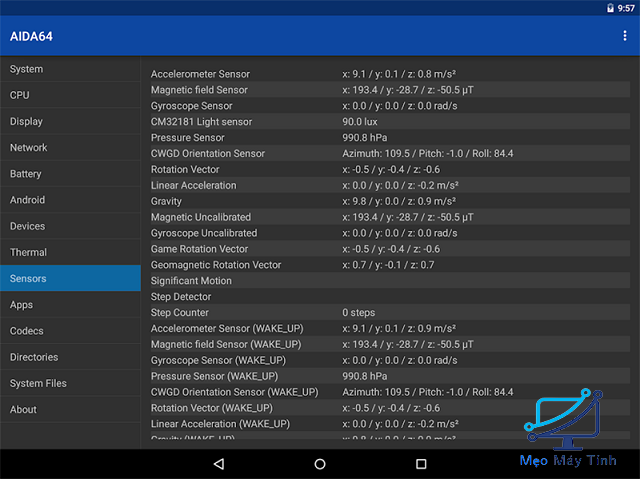Select the Gravity row
This screenshot has height=479, width=640.
coord(390,201)
